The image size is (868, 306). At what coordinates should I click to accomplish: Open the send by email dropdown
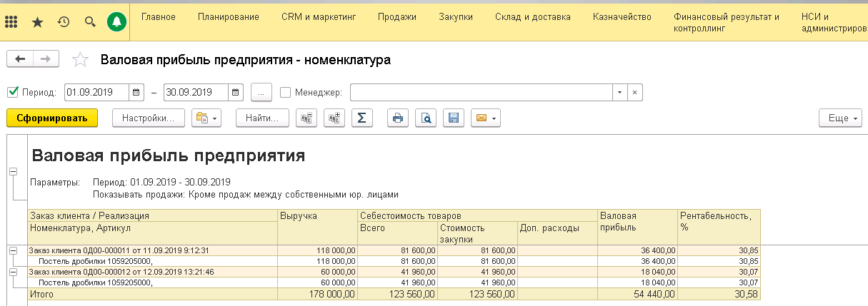[485, 118]
